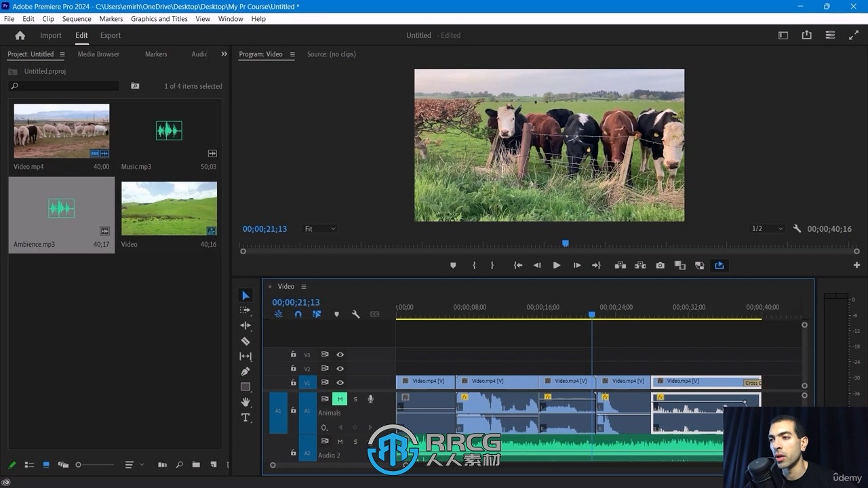Open the Video sequence panel menu

pyautogui.click(x=304, y=287)
